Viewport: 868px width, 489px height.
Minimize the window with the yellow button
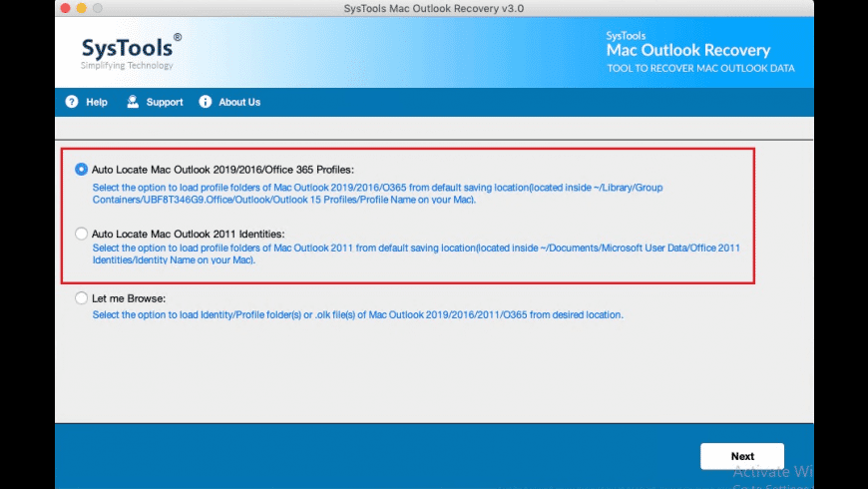coord(82,8)
